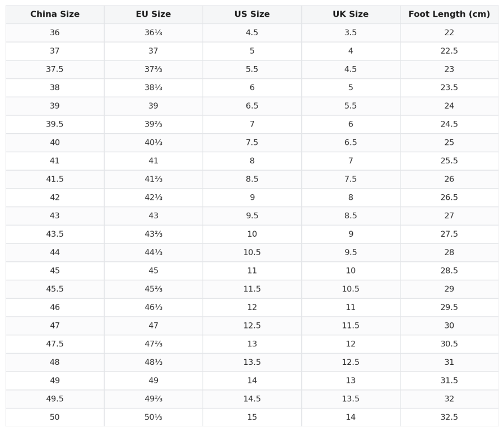The width and height of the screenshot is (504, 432).
Task: Click EU Size value 42⅓
Action: click(x=153, y=197)
